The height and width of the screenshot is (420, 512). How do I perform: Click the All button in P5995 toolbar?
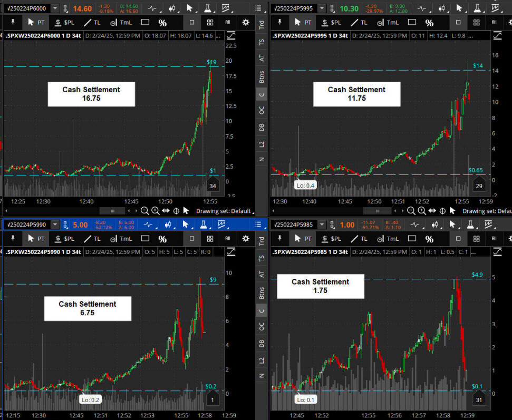click(494, 22)
